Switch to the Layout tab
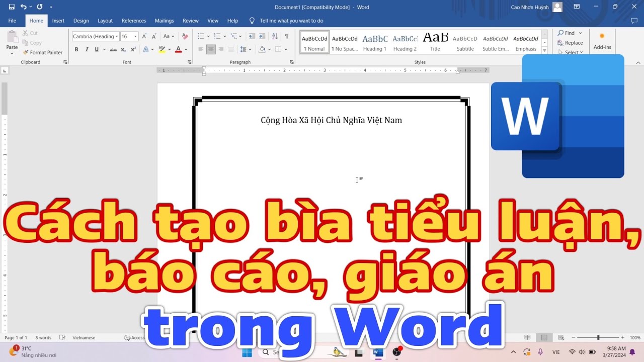 [x=105, y=21]
